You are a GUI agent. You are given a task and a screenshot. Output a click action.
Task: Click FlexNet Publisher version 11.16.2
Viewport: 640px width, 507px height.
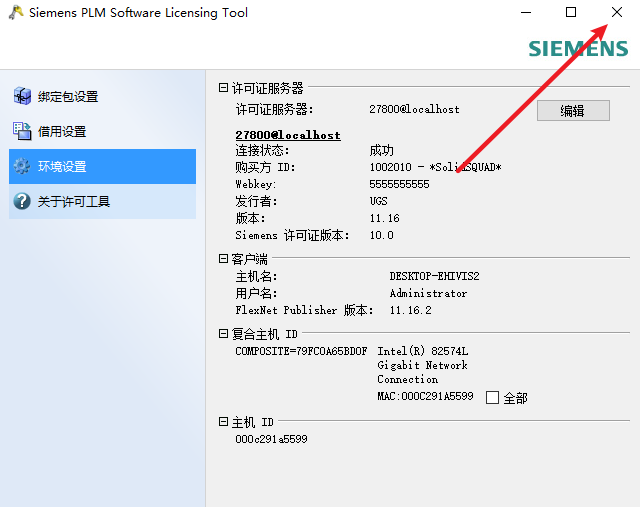[x=410, y=310]
